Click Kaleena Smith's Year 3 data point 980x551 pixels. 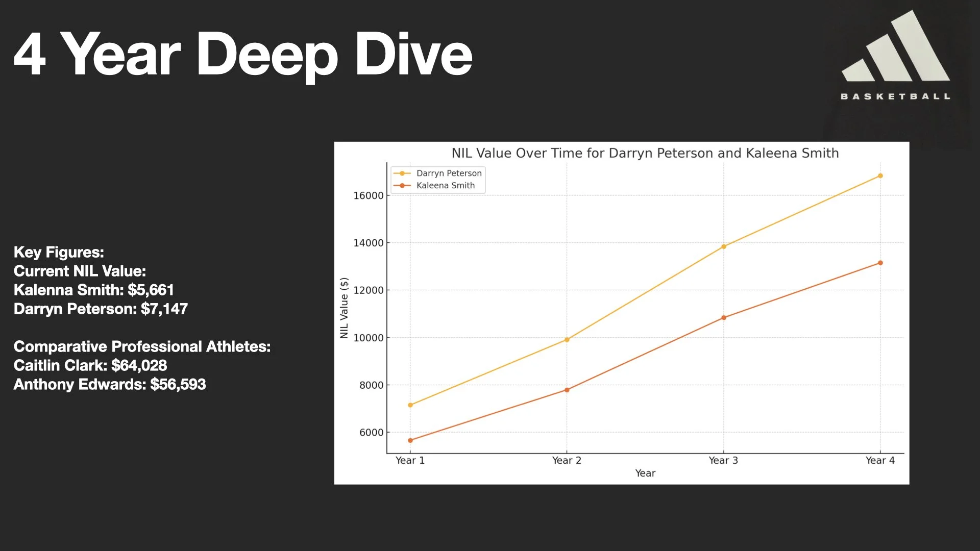click(723, 318)
